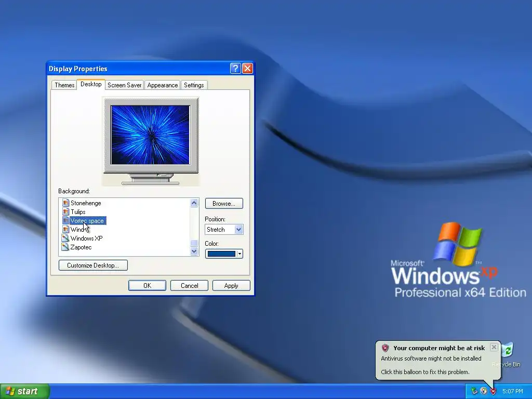Click the taskbar clock showing 5:07 PM
The width and height of the screenshot is (532, 399).
(x=513, y=391)
